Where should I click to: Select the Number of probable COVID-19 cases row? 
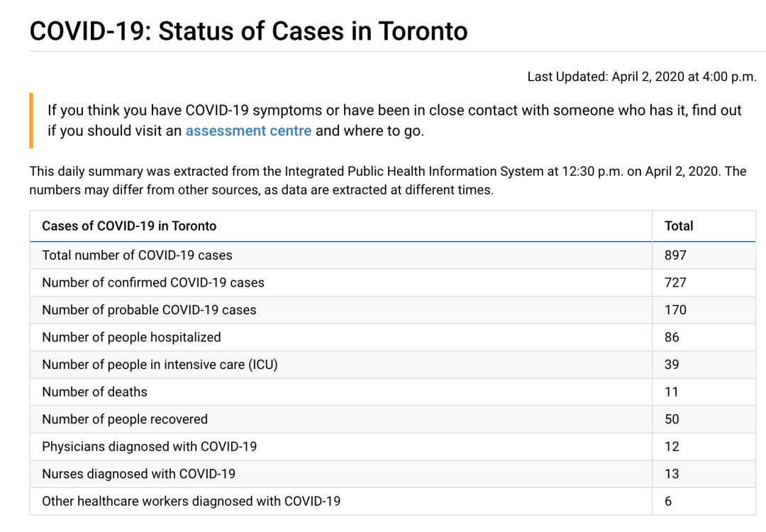tap(392, 310)
